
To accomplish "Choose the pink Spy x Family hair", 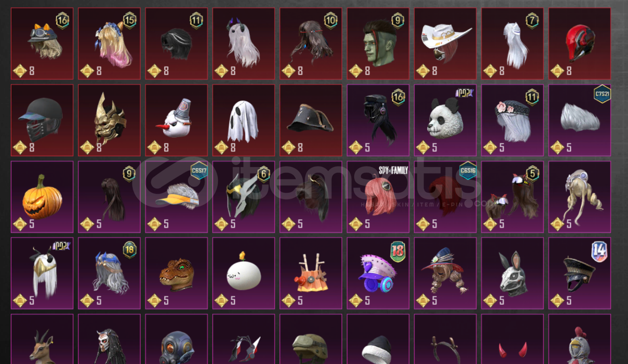I will tap(378, 197).
